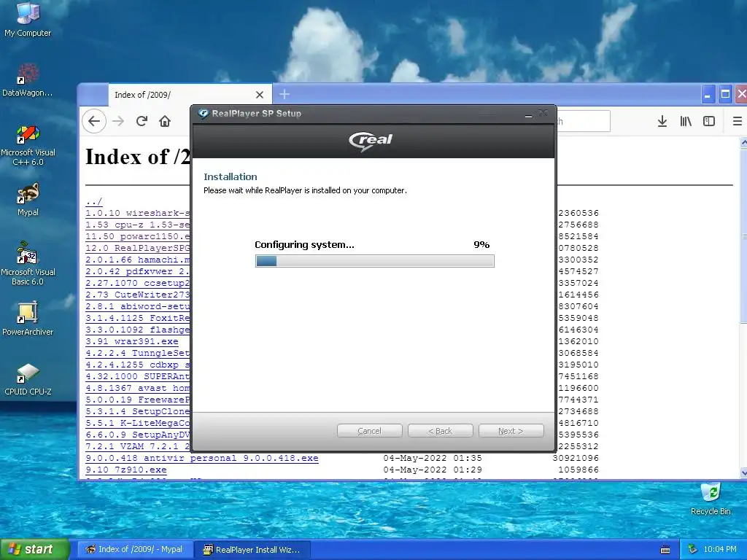Open the 2.0.42 pdfxvwer link
This screenshot has width=747, height=560.
pyautogui.click(x=138, y=271)
